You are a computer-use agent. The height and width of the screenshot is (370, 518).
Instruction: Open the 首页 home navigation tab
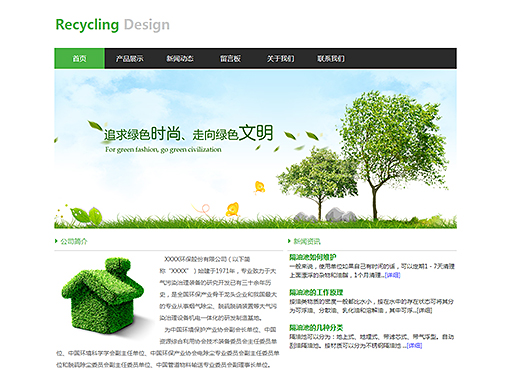pyautogui.click(x=79, y=59)
